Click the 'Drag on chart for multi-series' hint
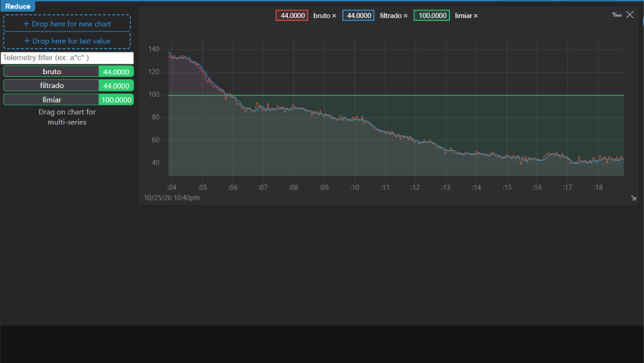 tap(67, 117)
